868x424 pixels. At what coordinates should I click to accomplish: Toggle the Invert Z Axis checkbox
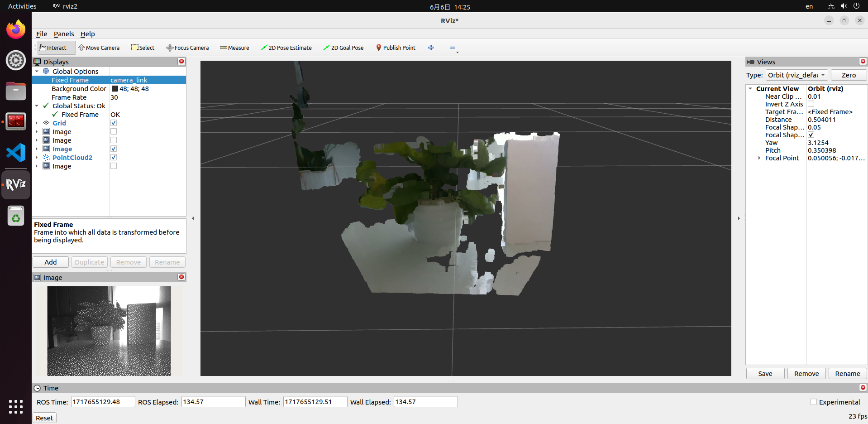click(811, 104)
